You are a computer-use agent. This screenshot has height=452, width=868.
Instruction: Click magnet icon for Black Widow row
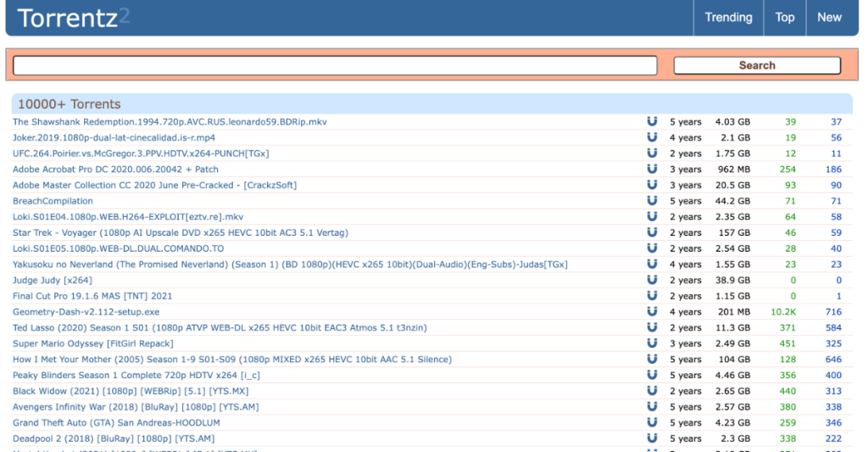coord(652,390)
